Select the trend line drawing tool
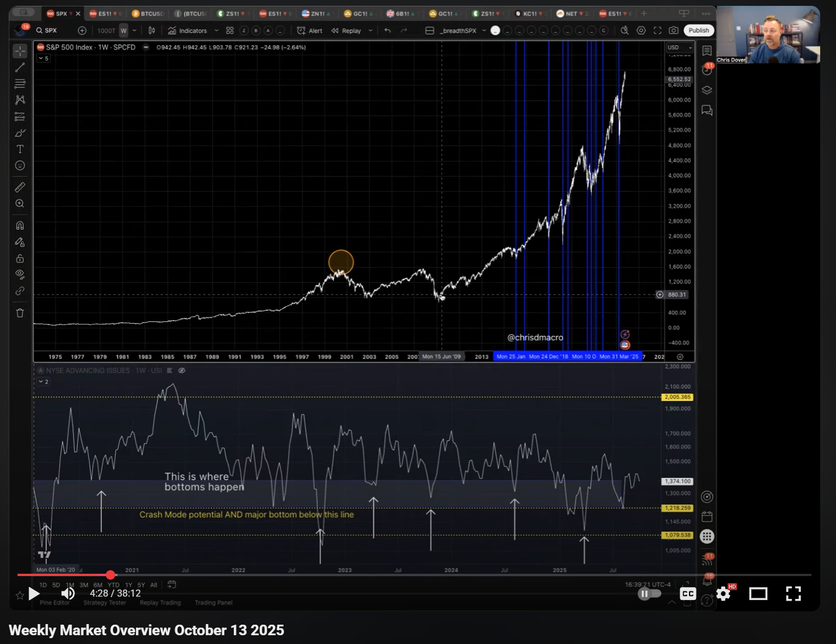This screenshot has height=644, width=836. tap(20, 67)
